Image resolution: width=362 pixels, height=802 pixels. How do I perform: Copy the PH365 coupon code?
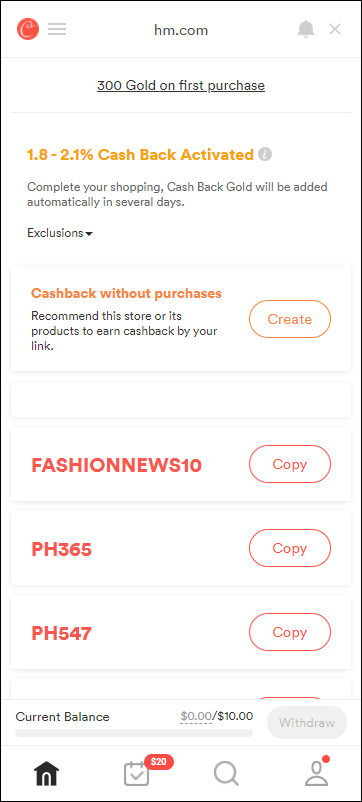[290, 548]
